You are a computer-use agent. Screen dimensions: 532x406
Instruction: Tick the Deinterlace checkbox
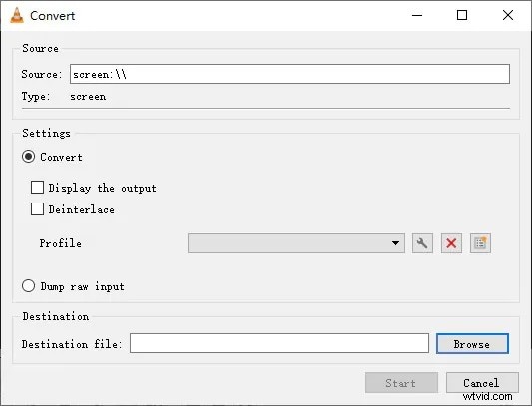tap(37, 209)
